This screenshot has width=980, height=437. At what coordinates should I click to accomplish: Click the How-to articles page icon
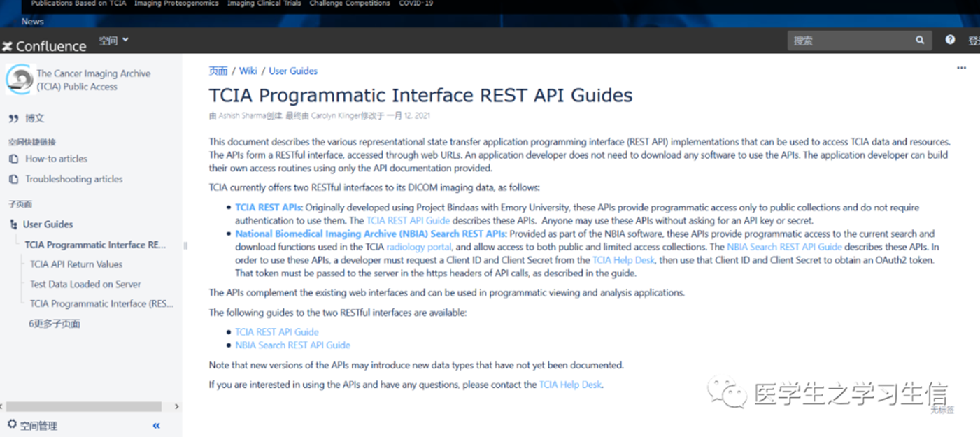[13, 159]
